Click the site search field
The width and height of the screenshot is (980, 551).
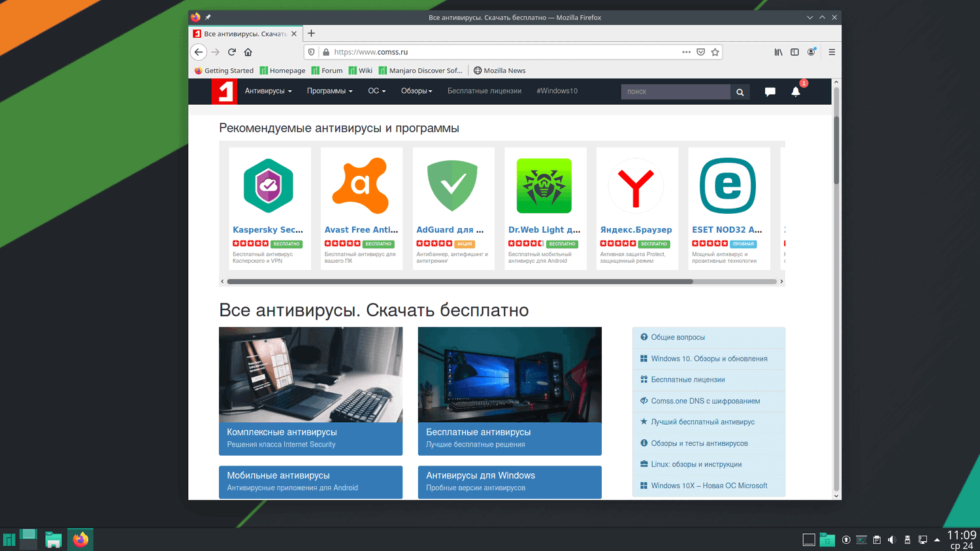coord(676,92)
